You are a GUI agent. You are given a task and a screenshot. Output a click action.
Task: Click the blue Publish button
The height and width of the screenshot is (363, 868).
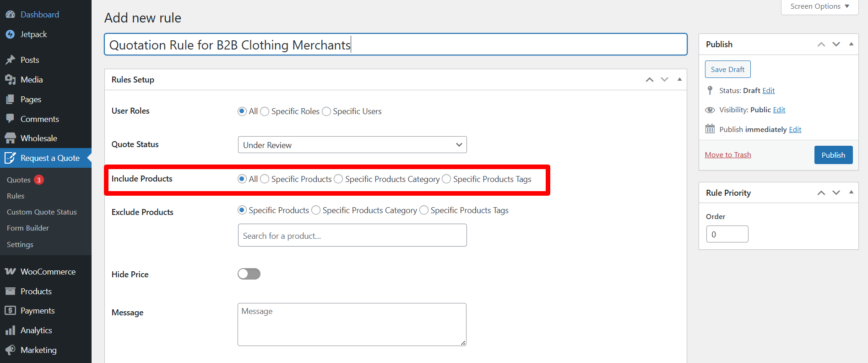[x=833, y=155]
